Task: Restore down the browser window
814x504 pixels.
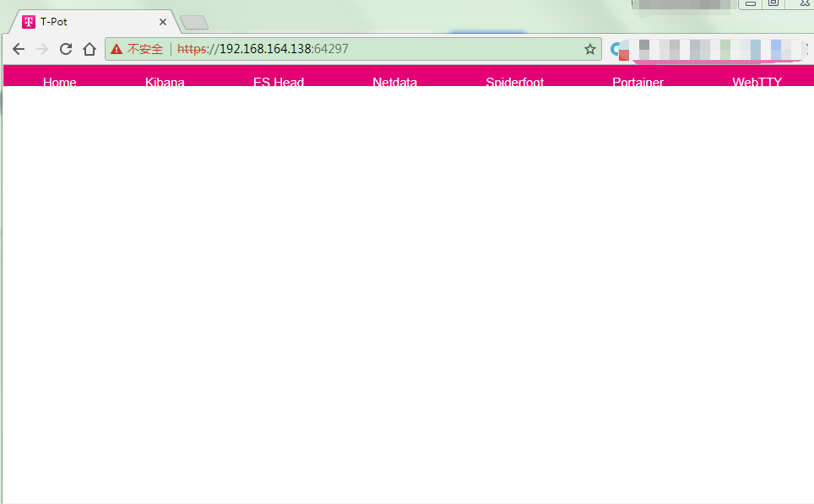Action: [x=773, y=4]
